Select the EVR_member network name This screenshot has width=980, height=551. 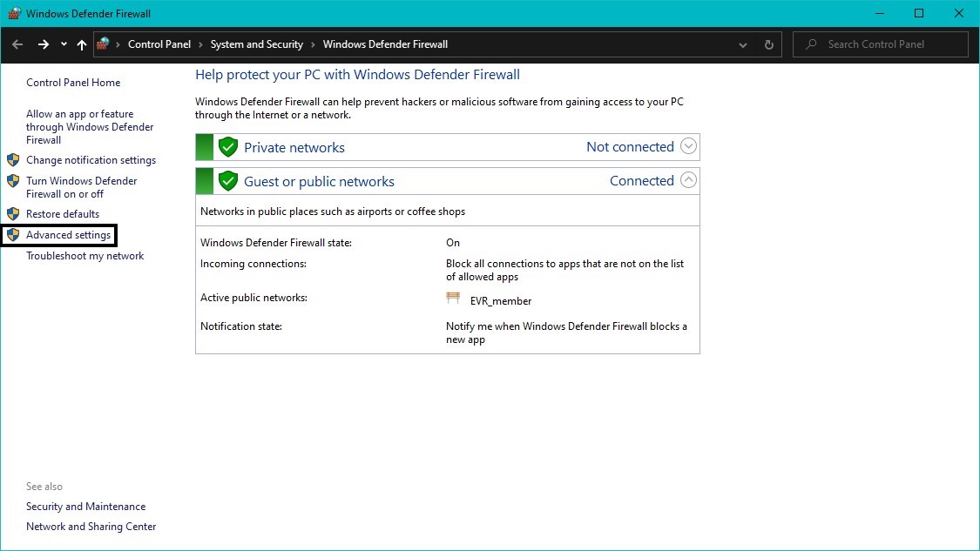click(501, 301)
